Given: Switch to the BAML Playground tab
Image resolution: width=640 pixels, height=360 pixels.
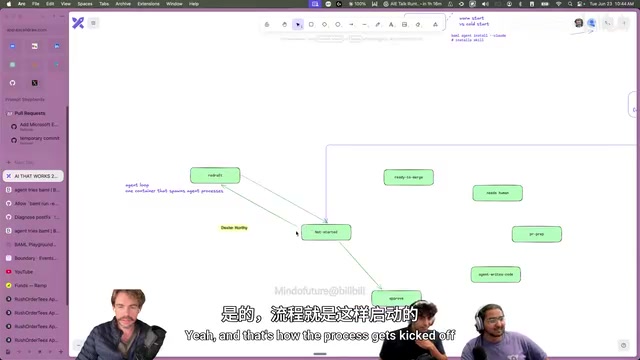Looking at the screenshot, I should click(33, 244).
